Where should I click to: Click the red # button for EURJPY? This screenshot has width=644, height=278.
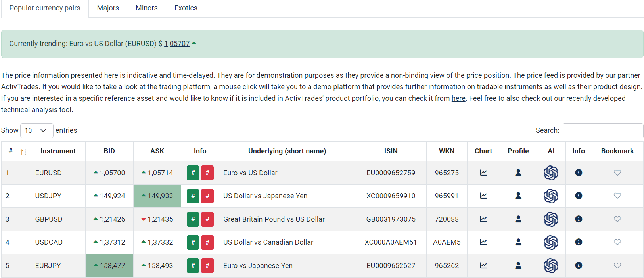click(207, 266)
